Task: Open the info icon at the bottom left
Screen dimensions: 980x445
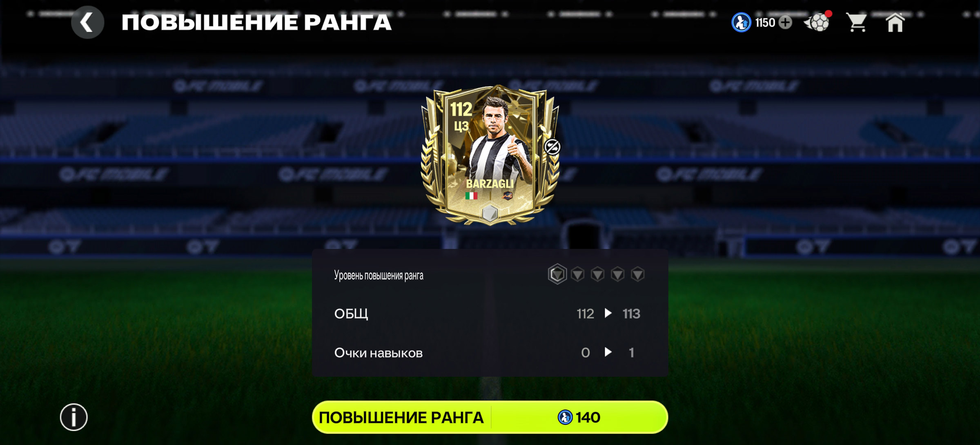Action: coord(74,417)
